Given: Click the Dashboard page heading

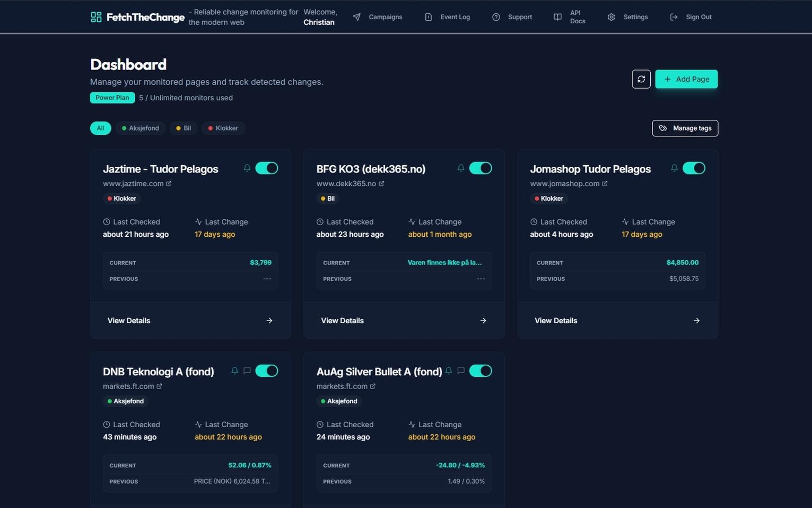Looking at the screenshot, I should (128, 65).
